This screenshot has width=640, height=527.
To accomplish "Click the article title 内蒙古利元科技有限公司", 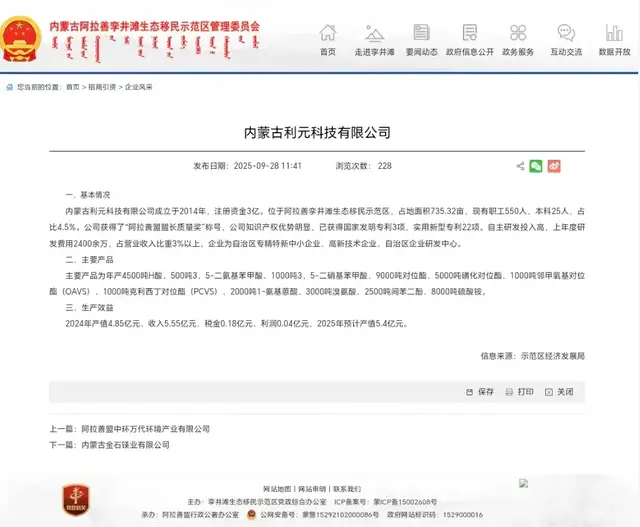I will 317,133.
